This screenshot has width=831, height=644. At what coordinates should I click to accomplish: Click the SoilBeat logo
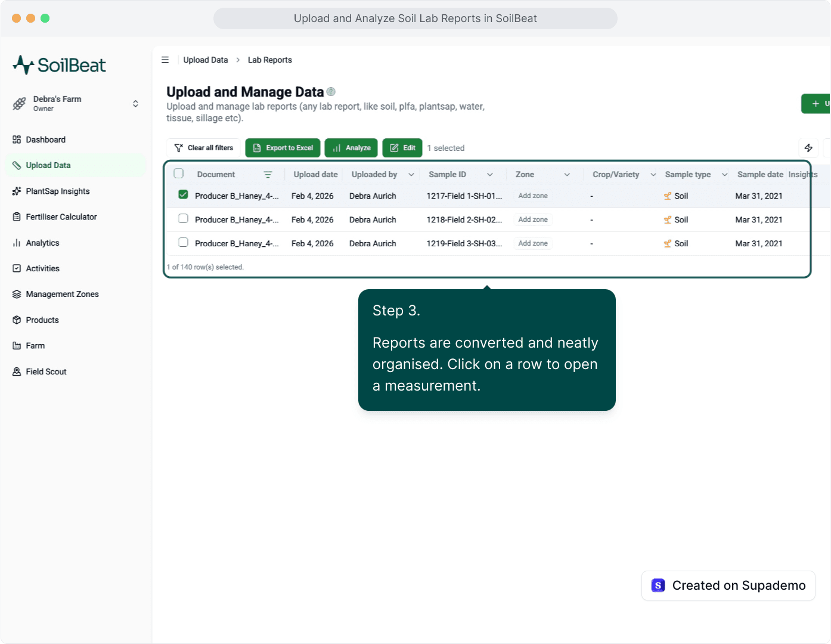59,65
